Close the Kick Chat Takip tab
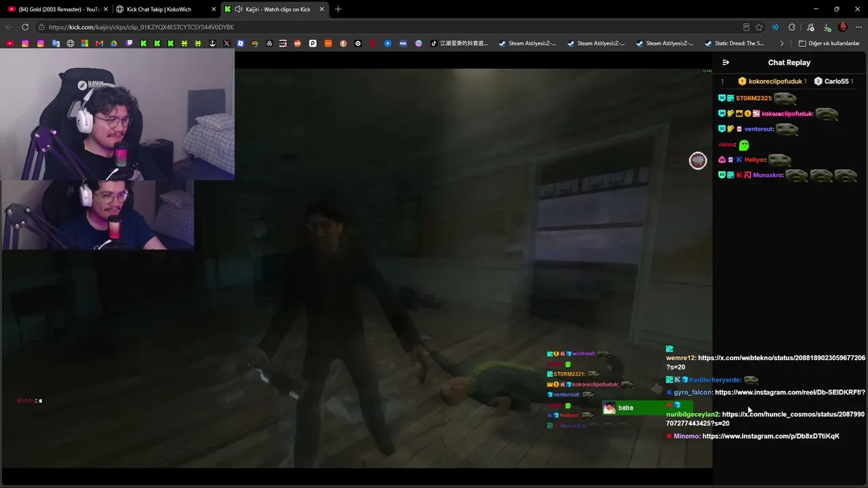The height and width of the screenshot is (488, 868). tap(214, 9)
